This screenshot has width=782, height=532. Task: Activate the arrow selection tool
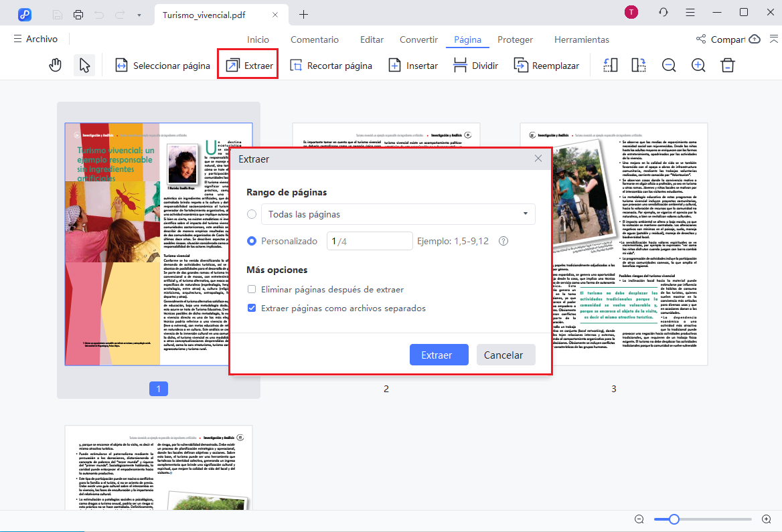[83, 65]
